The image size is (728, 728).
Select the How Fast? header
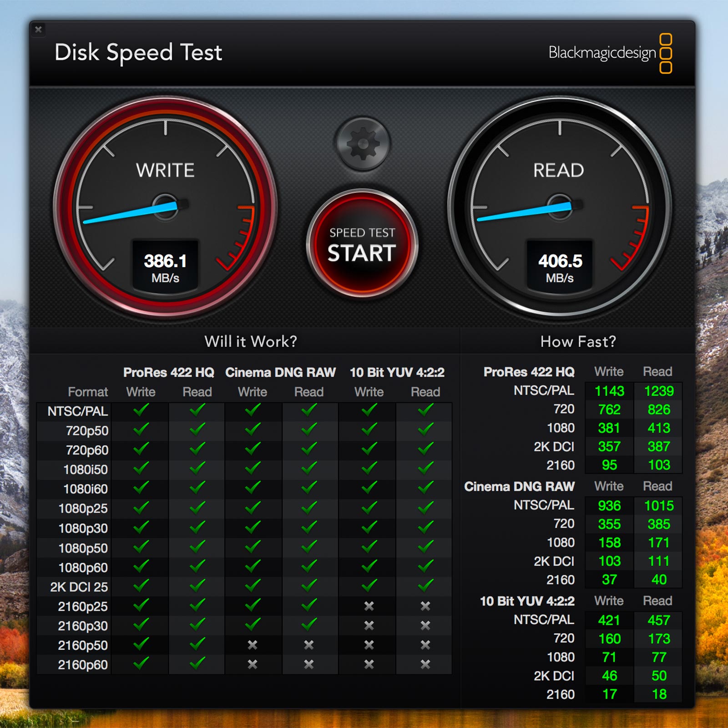click(x=578, y=341)
